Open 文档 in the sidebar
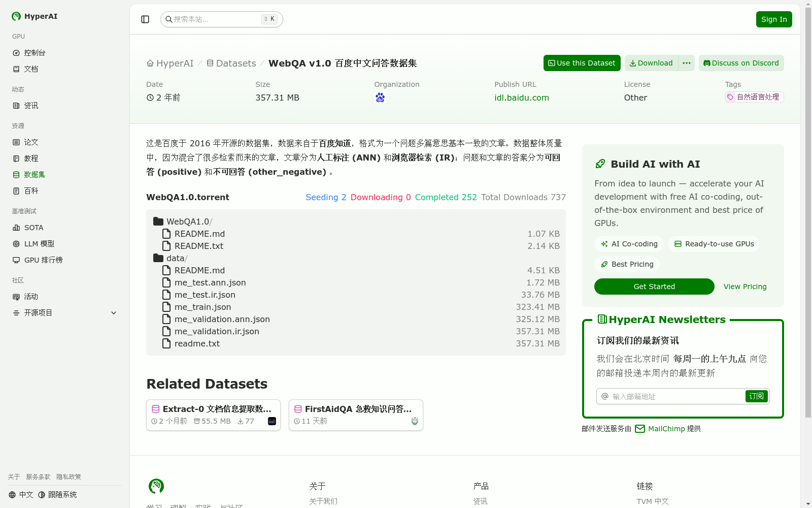Viewport: 812px width, 508px height. (x=65, y=69)
